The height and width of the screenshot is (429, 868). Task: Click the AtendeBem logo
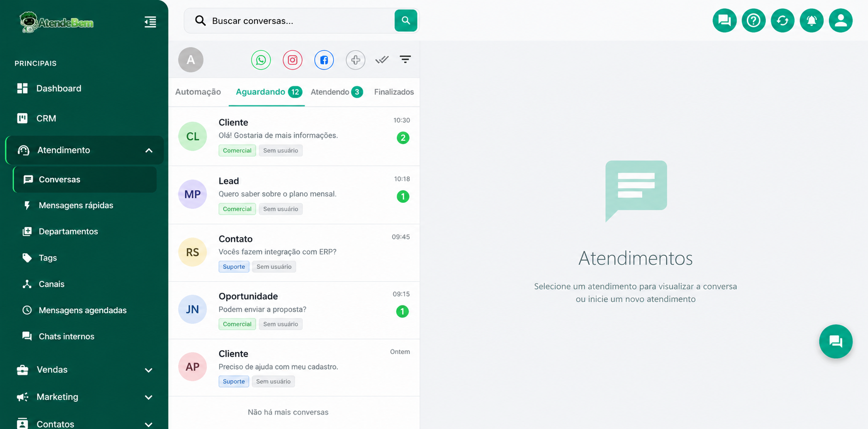pyautogui.click(x=56, y=22)
